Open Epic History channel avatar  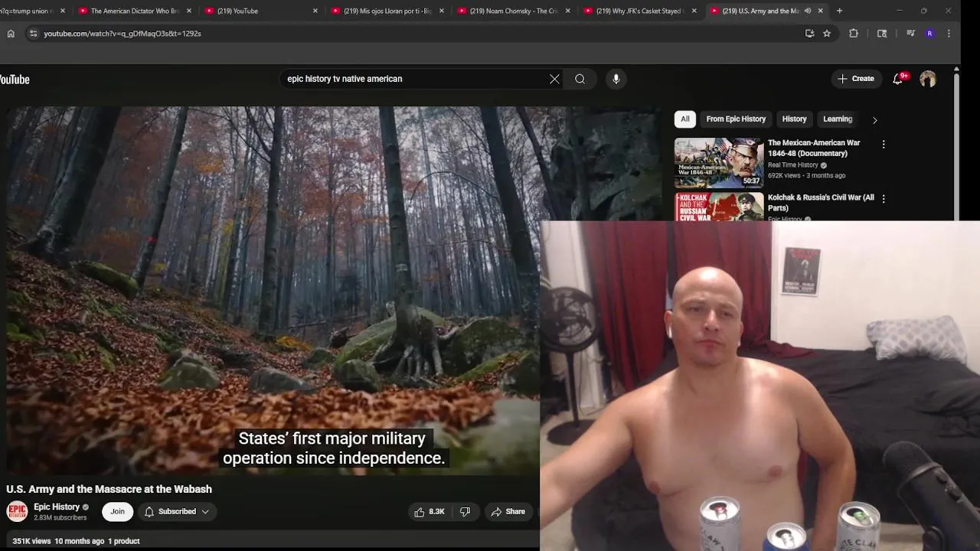pos(17,512)
